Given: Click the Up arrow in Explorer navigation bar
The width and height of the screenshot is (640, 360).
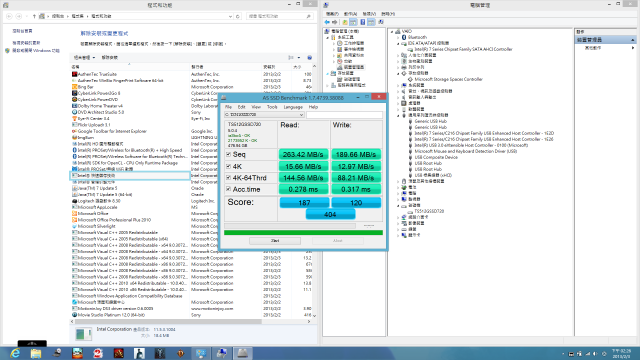Looking at the screenshot, I should click(34, 16).
